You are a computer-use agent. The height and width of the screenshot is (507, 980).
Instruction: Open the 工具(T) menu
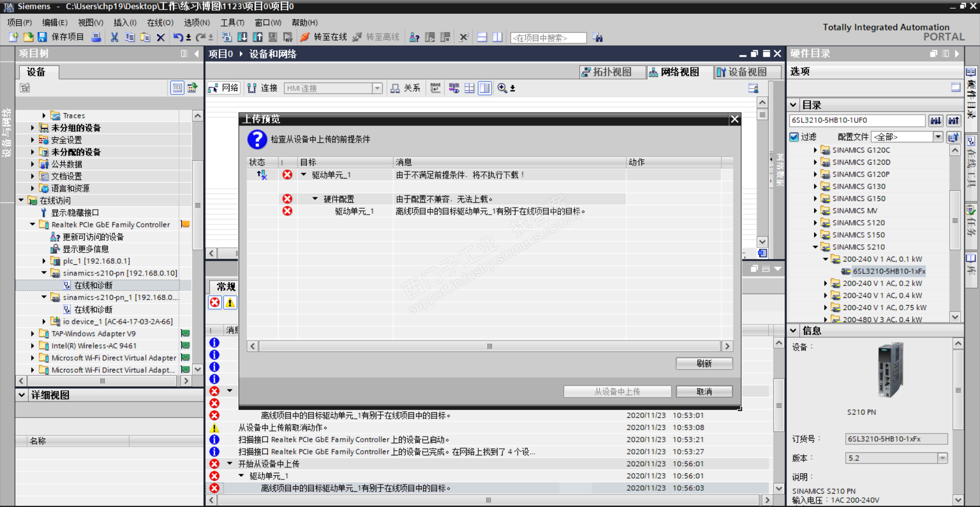pyautogui.click(x=232, y=22)
